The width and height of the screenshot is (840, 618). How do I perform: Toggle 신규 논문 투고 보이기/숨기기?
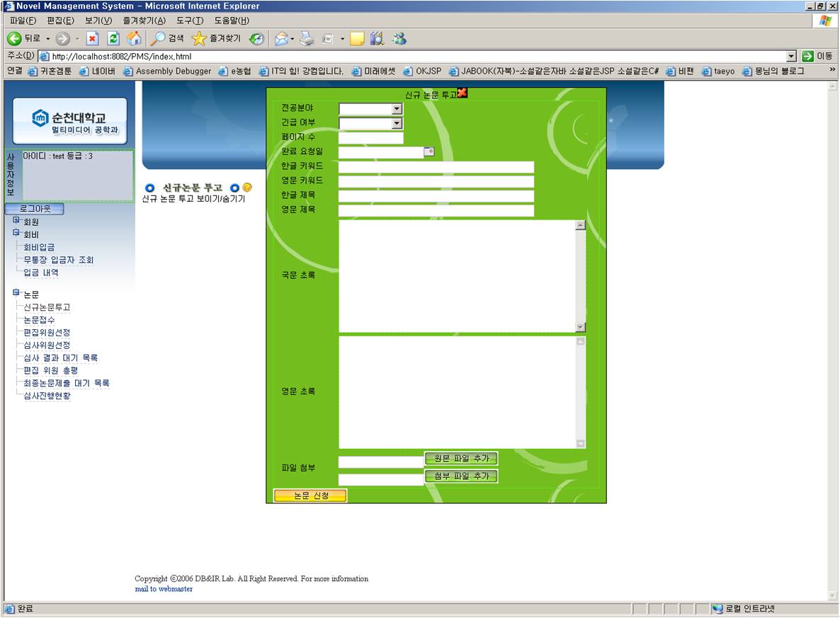pyautogui.click(x=192, y=199)
